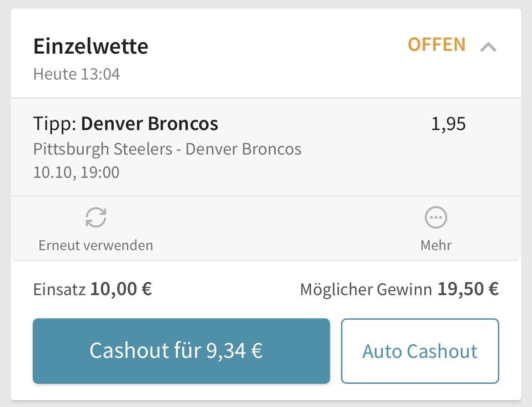Click the Tipp: Denver Broncos selection

tap(125, 123)
